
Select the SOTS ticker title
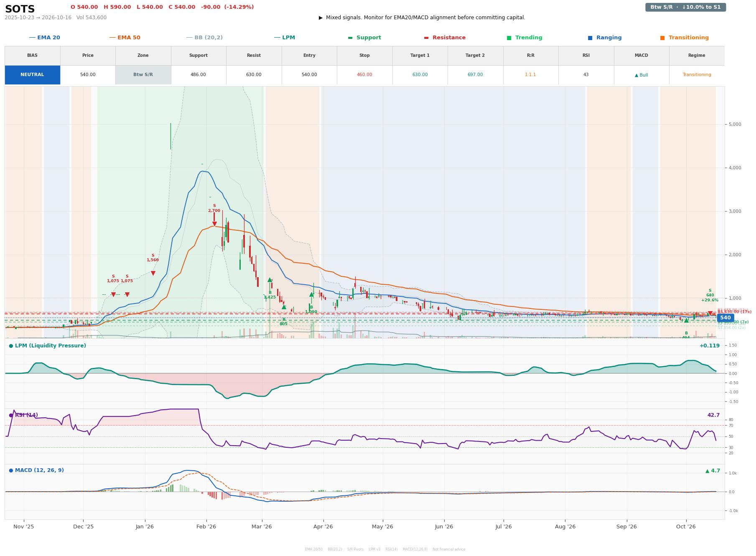point(20,9)
